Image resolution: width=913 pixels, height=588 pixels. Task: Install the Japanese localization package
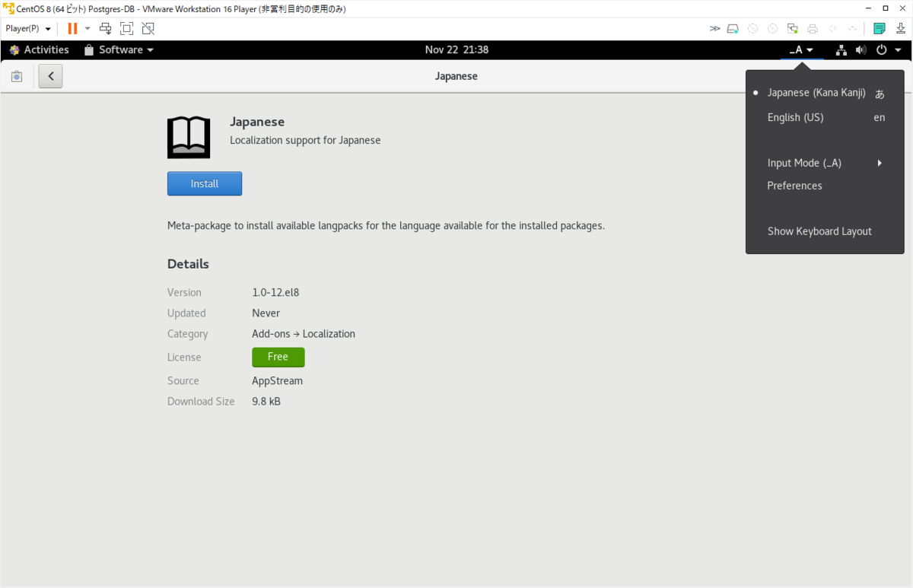point(205,183)
